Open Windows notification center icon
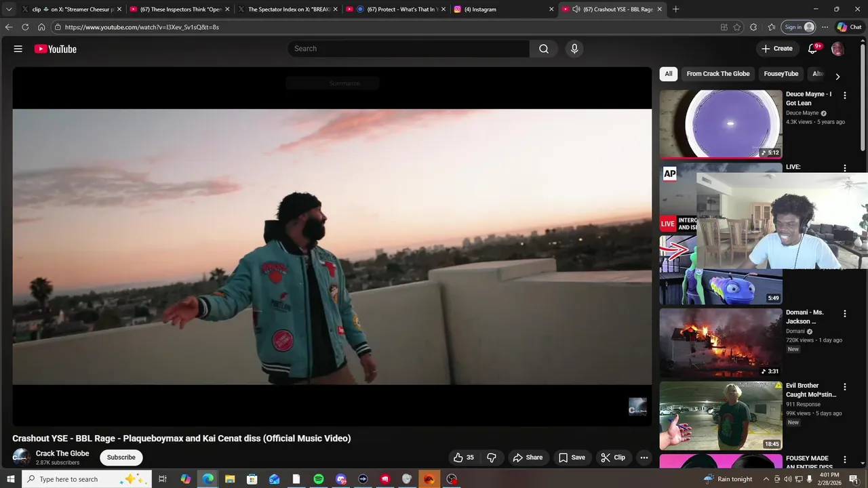The height and width of the screenshot is (488, 868). click(x=854, y=479)
